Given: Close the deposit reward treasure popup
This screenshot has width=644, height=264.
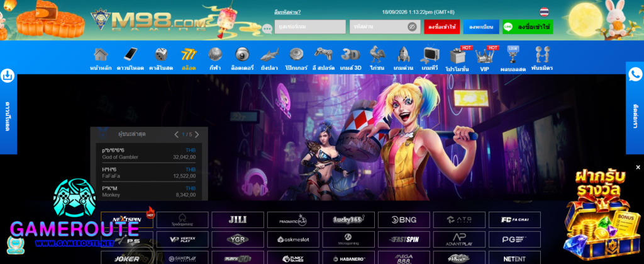Looking at the screenshot, I should [x=638, y=168].
